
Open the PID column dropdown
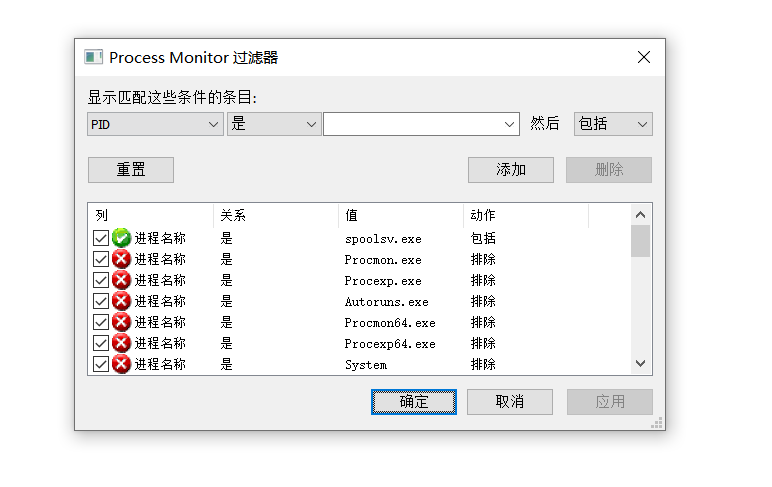point(155,124)
